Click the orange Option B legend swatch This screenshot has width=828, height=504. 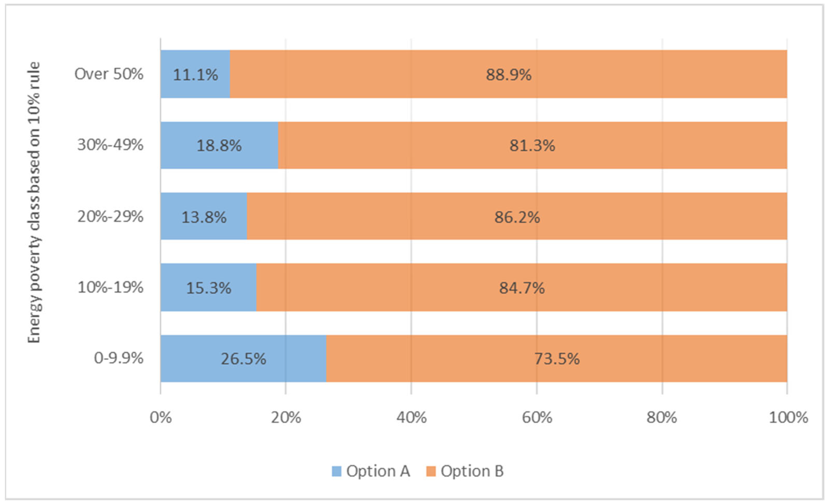(x=431, y=471)
